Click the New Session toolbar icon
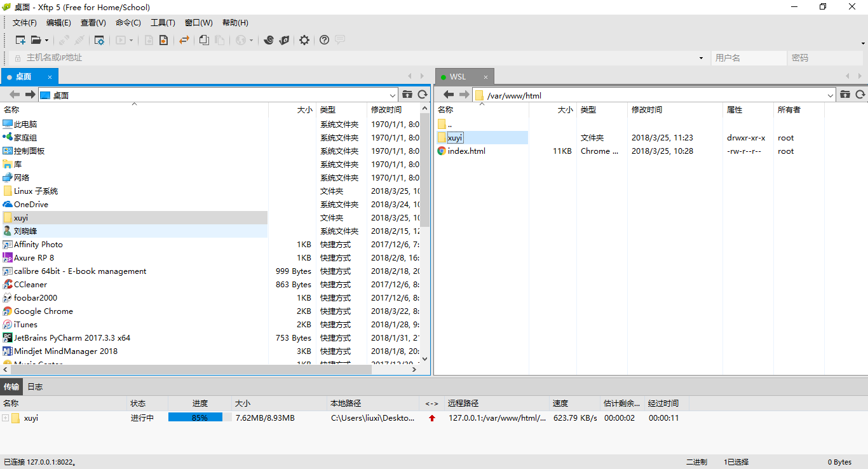Viewport: 868px width, 469px height. click(20, 40)
